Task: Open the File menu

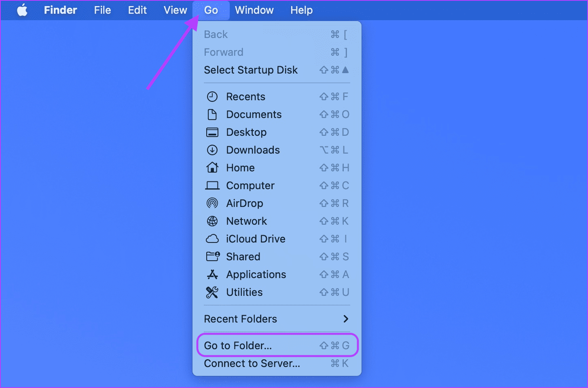Action: pyautogui.click(x=102, y=10)
